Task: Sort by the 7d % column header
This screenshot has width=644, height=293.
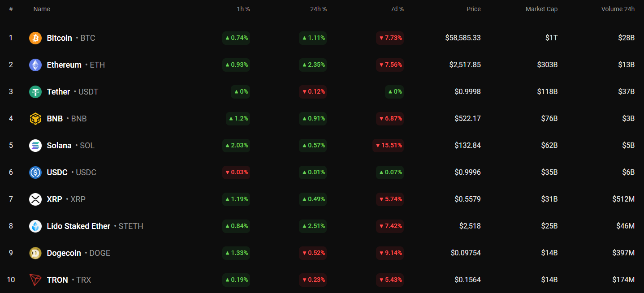Action: (397, 9)
